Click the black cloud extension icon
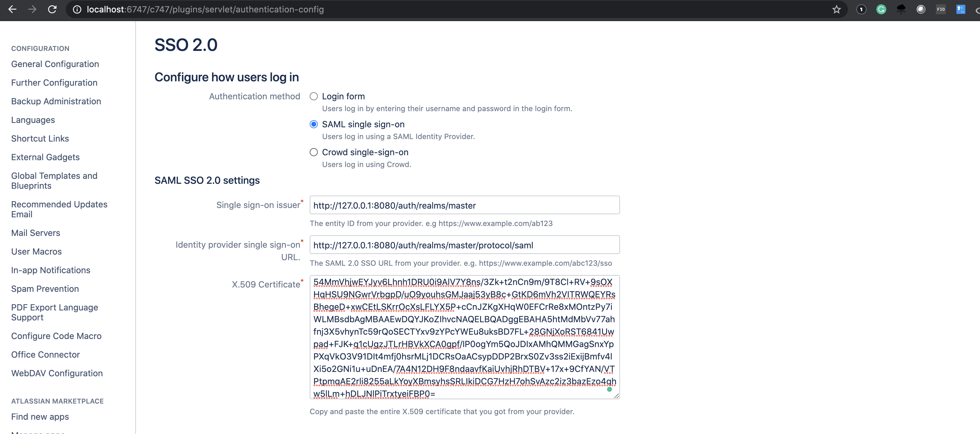The height and width of the screenshot is (434, 980). 901,9
